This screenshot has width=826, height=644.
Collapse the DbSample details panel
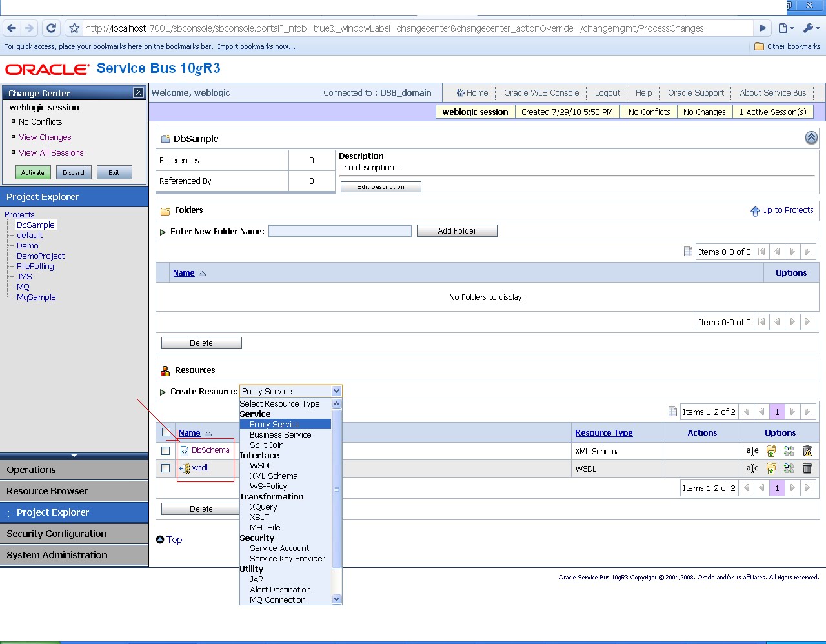tap(811, 137)
